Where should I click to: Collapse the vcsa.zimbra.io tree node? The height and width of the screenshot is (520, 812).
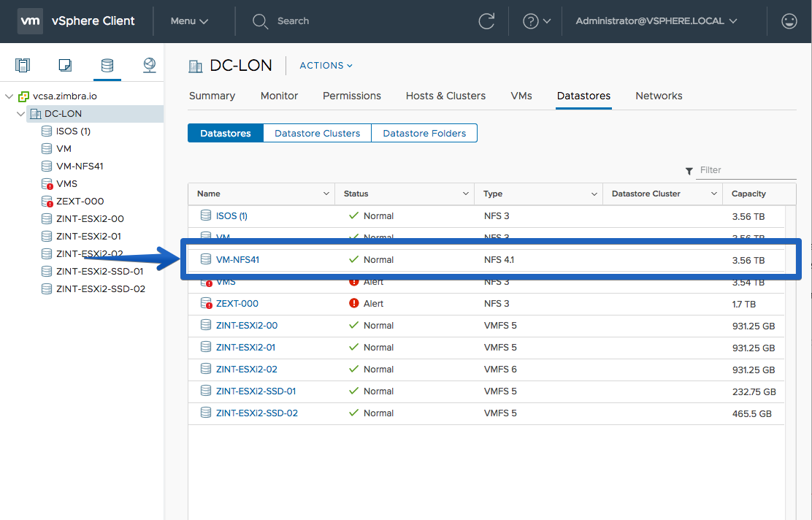(9, 96)
